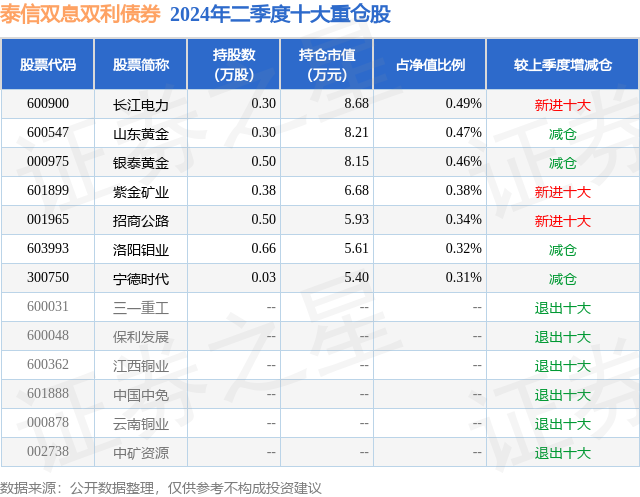Click the 股票代码 column header
The height and width of the screenshot is (497, 640).
(x=48, y=64)
